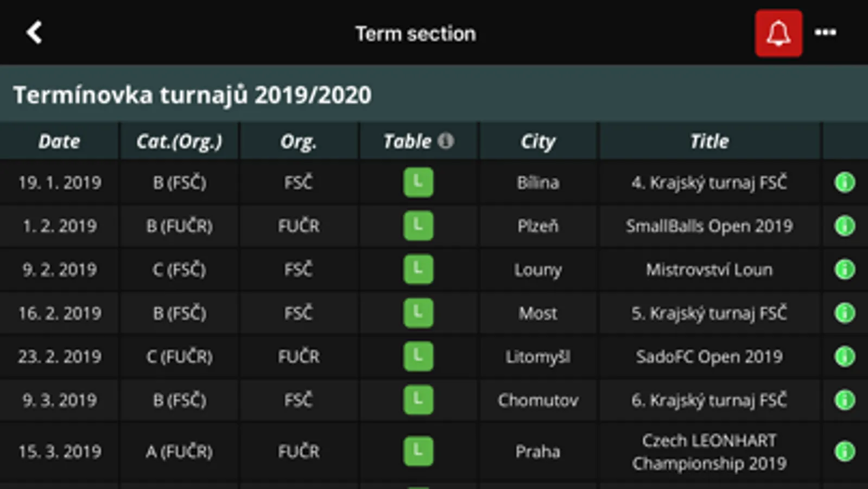
Task: Click the City column header
Action: pyautogui.click(x=538, y=141)
